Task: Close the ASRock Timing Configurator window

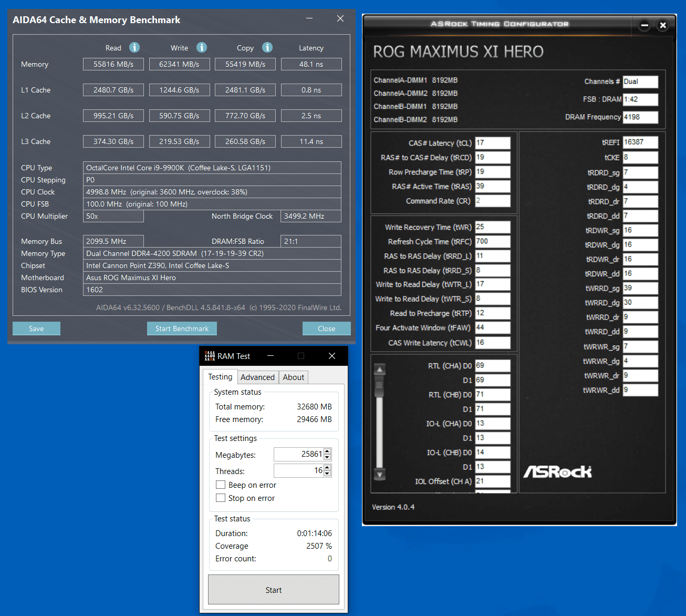Action: click(663, 25)
